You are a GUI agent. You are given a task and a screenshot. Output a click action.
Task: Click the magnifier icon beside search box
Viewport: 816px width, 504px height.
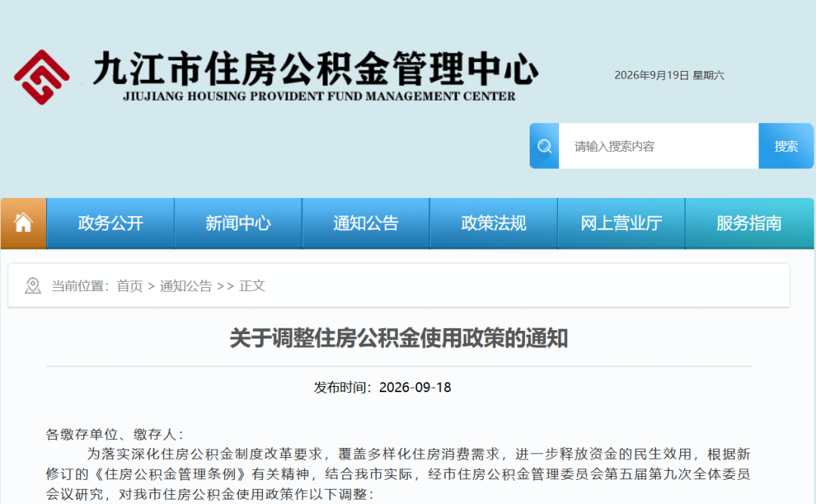[x=544, y=147]
